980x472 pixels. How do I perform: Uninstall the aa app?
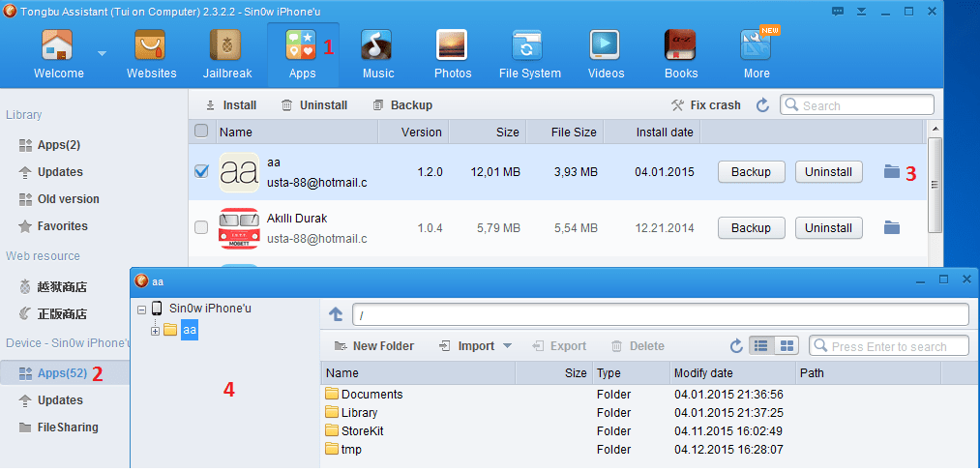[x=829, y=171]
